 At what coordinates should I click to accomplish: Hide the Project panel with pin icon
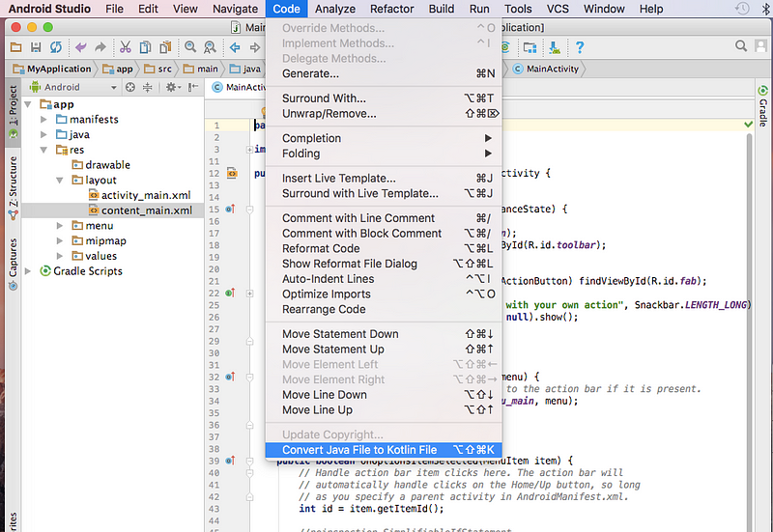click(x=193, y=87)
